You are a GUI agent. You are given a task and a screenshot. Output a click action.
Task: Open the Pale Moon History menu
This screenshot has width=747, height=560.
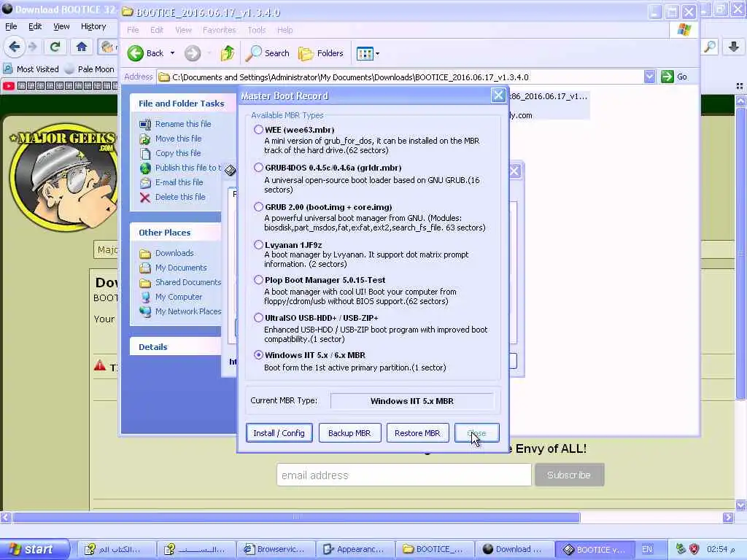[93, 26]
